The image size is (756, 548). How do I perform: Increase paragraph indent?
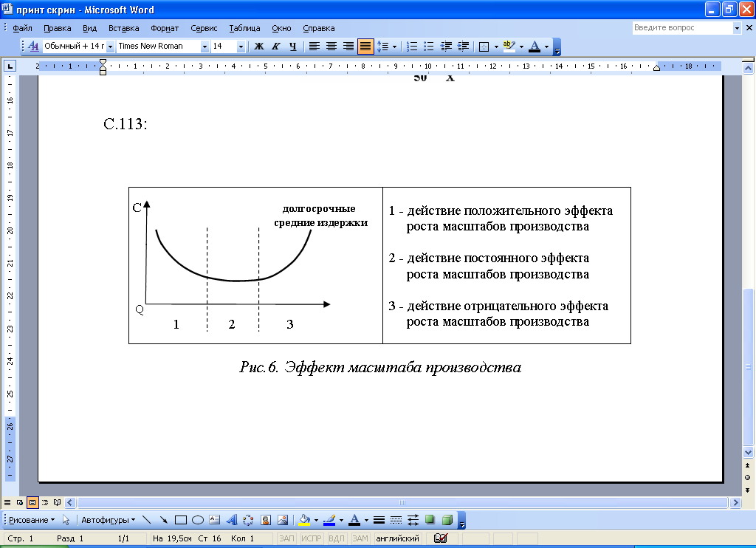coord(463,47)
